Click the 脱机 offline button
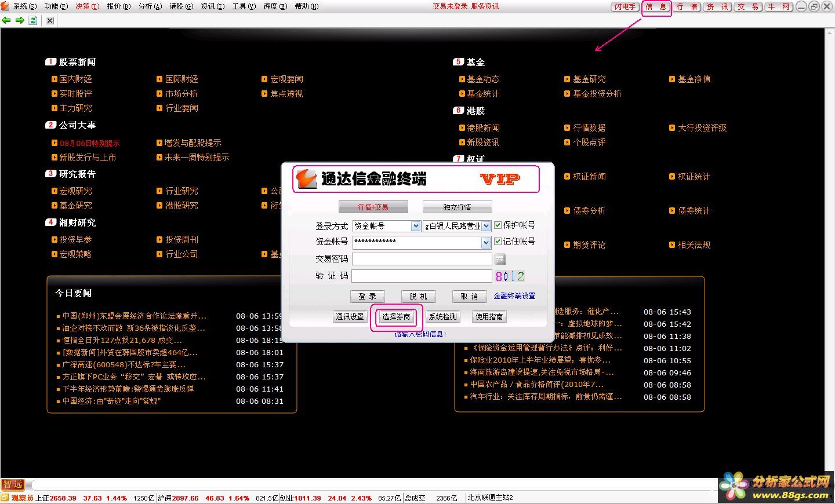835x504 pixels. point(418,296)
